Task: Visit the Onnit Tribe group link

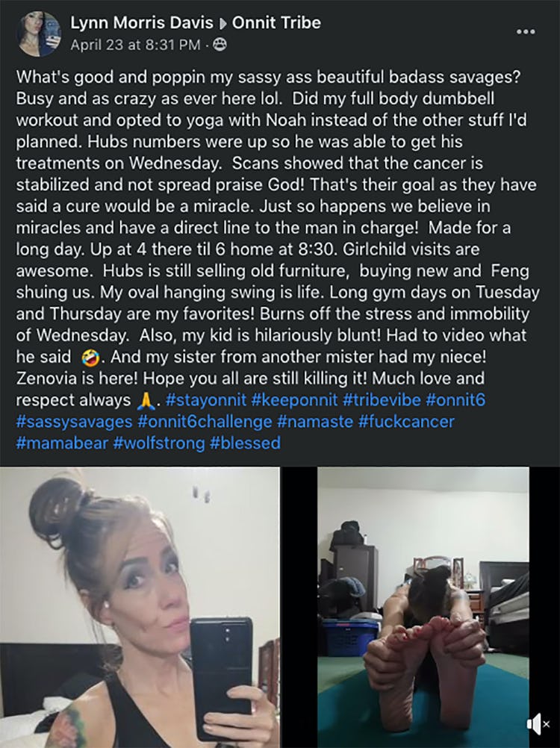Action: 276,23
